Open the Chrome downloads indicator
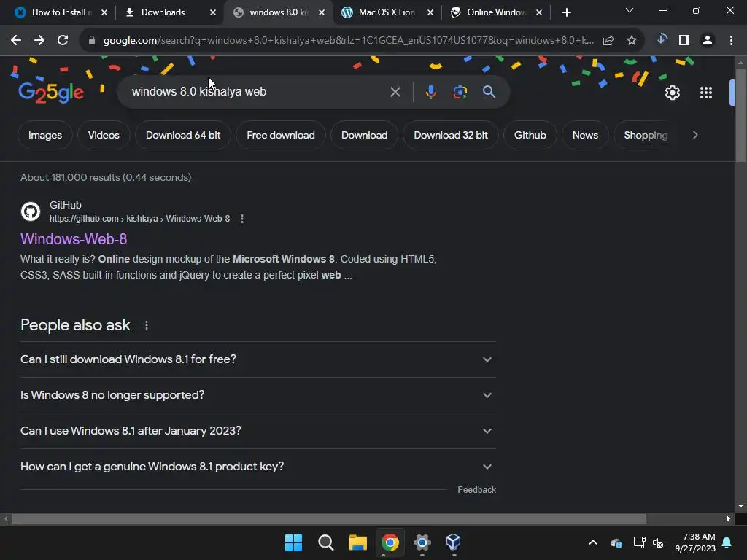Image resolution: width=747 pixels, height=560 pixels. point(661,40)
